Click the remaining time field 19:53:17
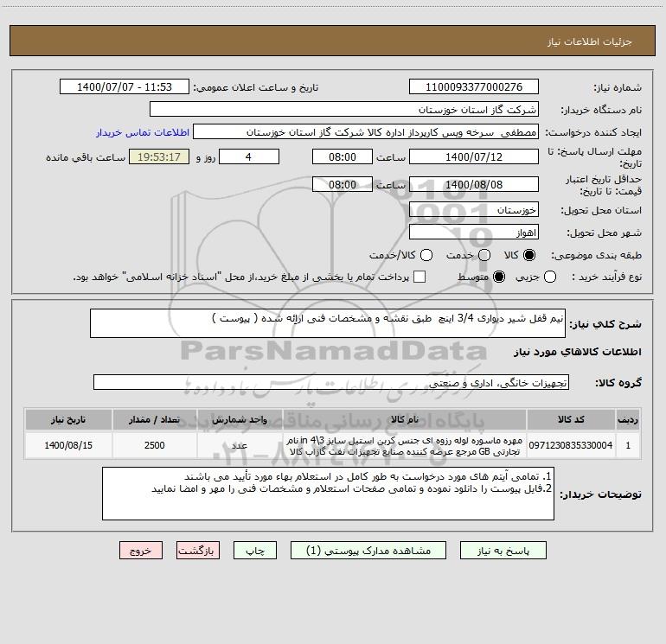Screen dimensions: 666x644 (159, 156)
